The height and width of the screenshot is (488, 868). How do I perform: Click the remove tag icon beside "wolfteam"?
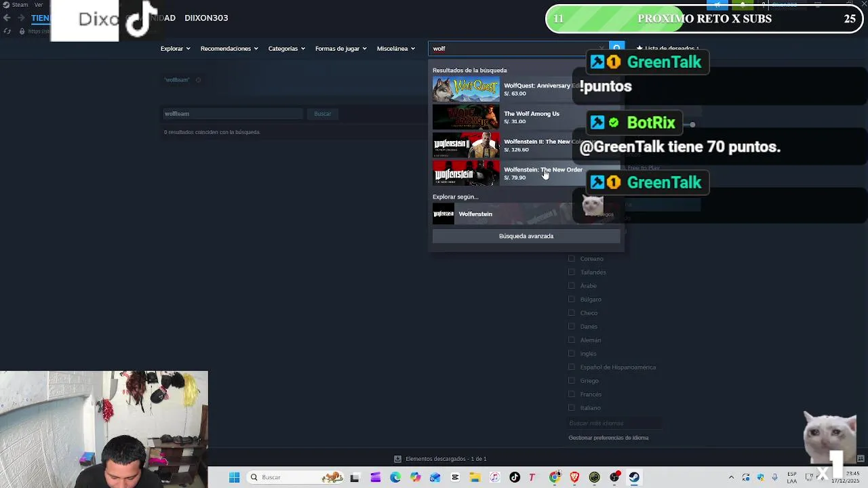coord(198,80)
